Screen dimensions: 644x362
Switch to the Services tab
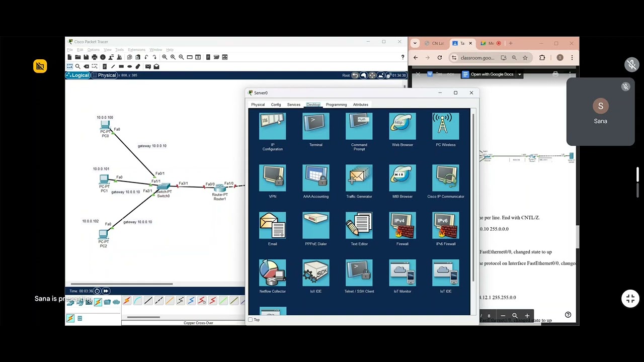[x=293, y=105]
